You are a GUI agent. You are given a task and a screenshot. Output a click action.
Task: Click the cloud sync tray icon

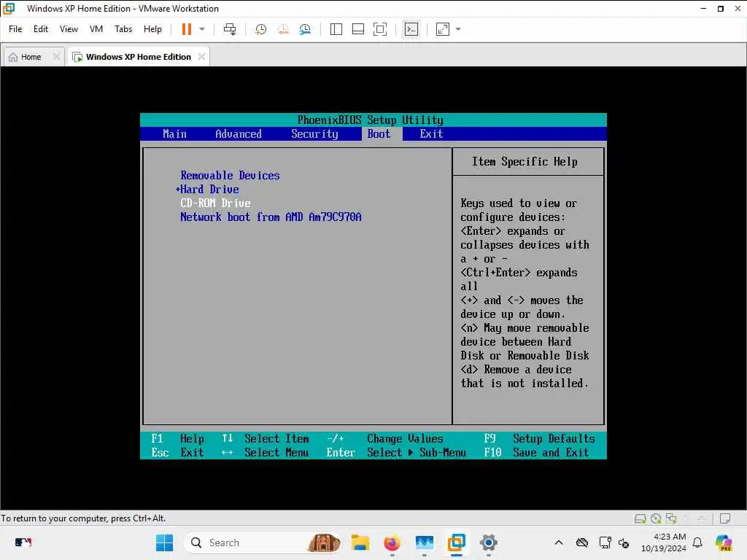click(581, 542)
